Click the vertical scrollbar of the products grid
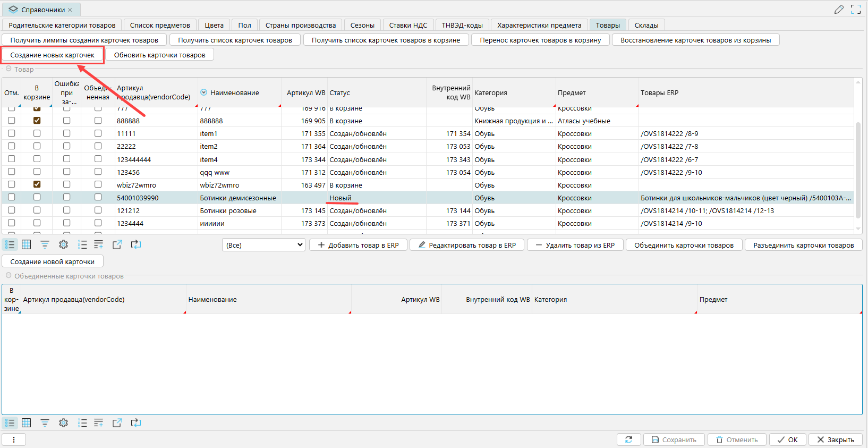 (x=858, y=170)
